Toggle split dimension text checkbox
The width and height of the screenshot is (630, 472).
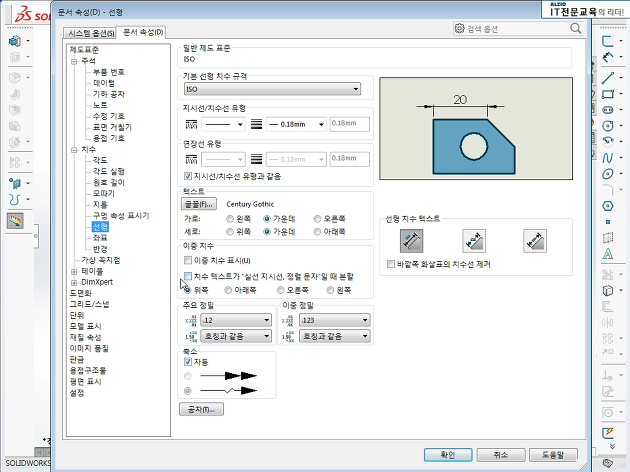(x=188, y=276)
